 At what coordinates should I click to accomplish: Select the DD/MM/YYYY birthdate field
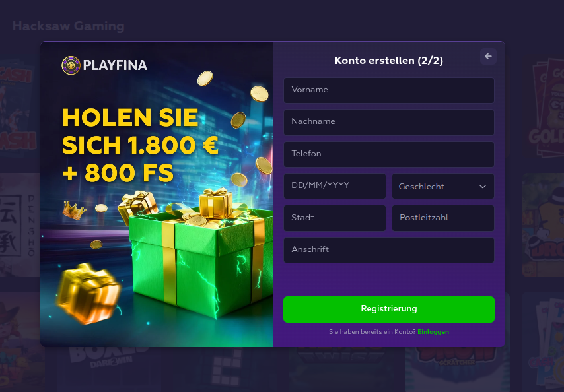coord(335,186)
